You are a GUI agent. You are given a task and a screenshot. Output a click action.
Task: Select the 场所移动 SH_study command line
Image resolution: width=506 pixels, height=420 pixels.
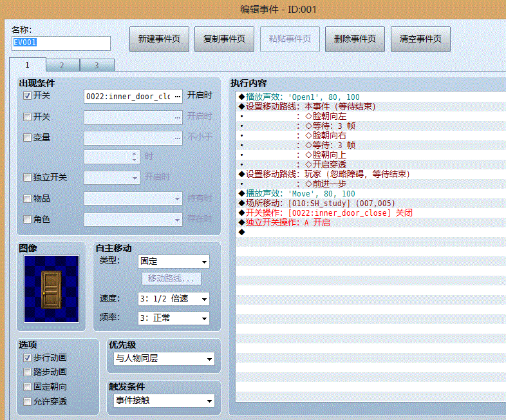(371, 204)
